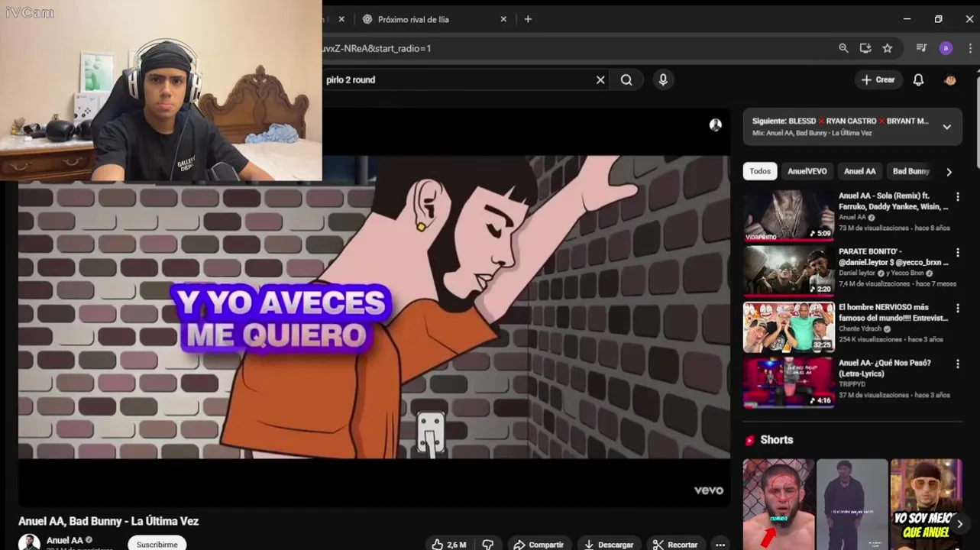This screenshot has height=550, width=980.
Task: Open options menu for El hombre NERVIOSO video
Action: coord(957,309)
